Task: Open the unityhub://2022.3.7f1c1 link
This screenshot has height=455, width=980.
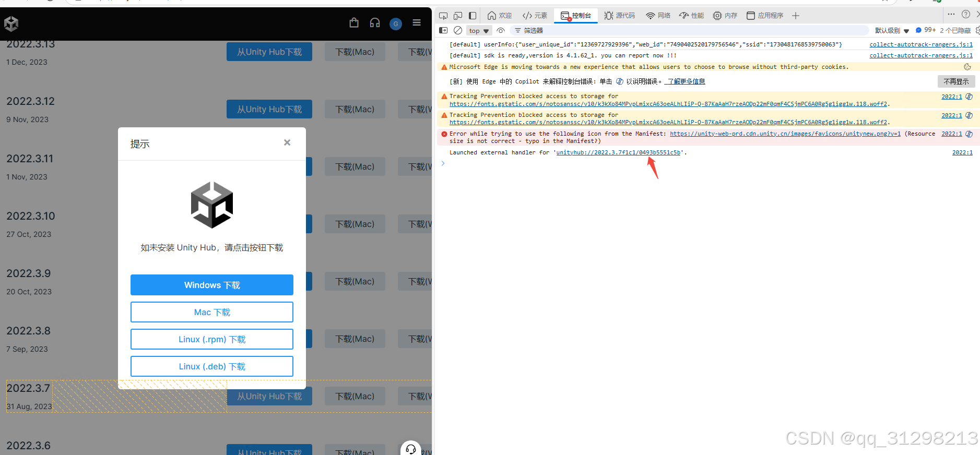Action: pos(618,152)
